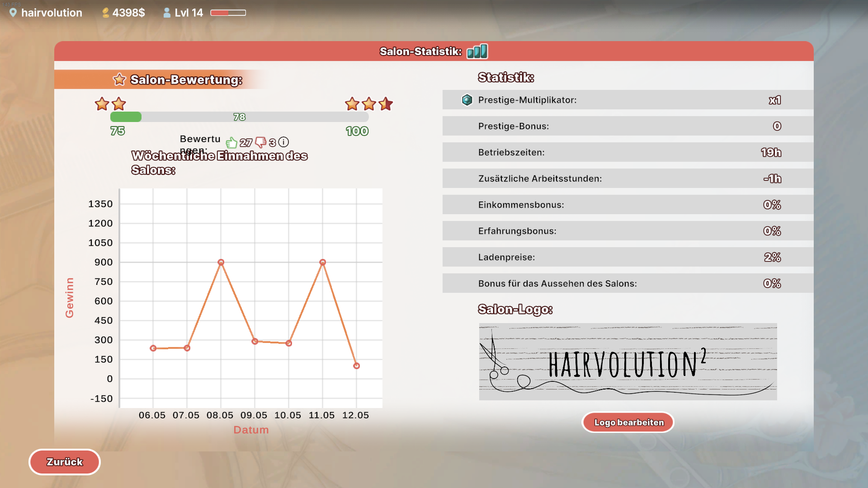The height and width of the screenshot is (488, 868).
Task: Click the green salon rating progress bar
Action: tap(239, 117)
